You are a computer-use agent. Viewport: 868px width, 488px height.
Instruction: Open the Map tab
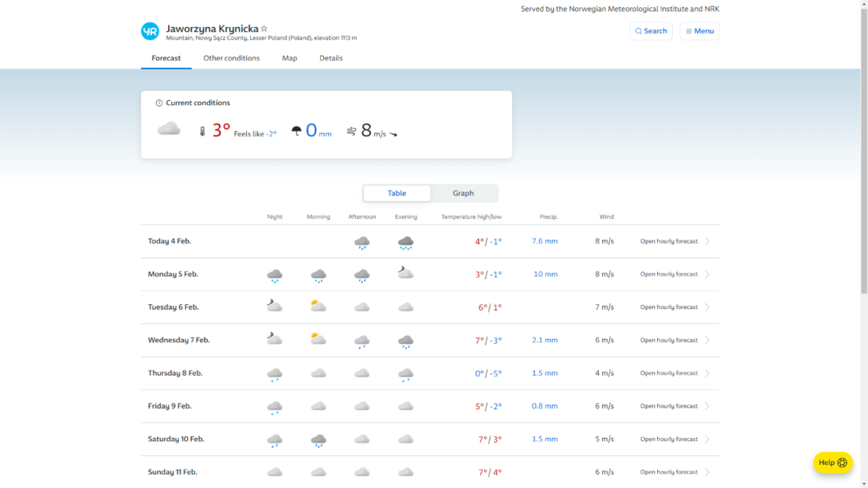[x=290, y=58]
